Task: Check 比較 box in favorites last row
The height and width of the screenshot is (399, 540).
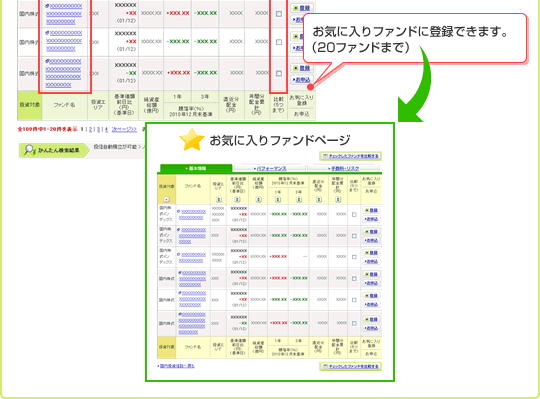Action: pyautogui.click(x=354, y=323)
